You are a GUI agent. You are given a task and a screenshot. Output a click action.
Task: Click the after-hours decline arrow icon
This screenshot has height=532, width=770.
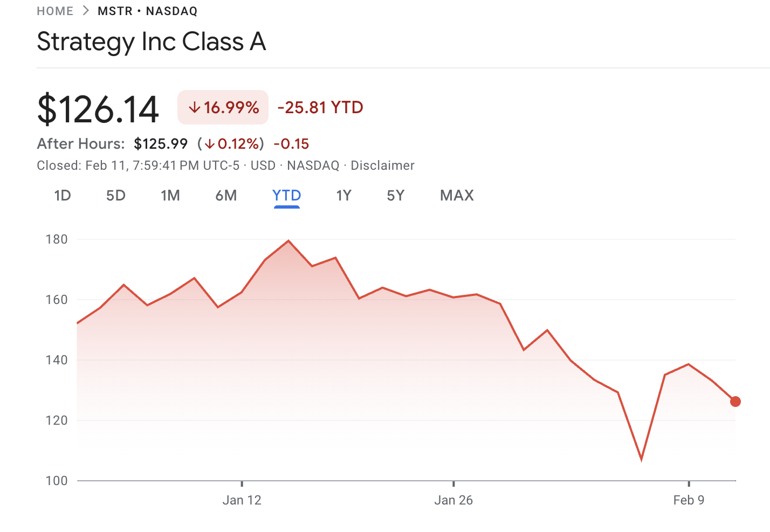coord(211,143)
